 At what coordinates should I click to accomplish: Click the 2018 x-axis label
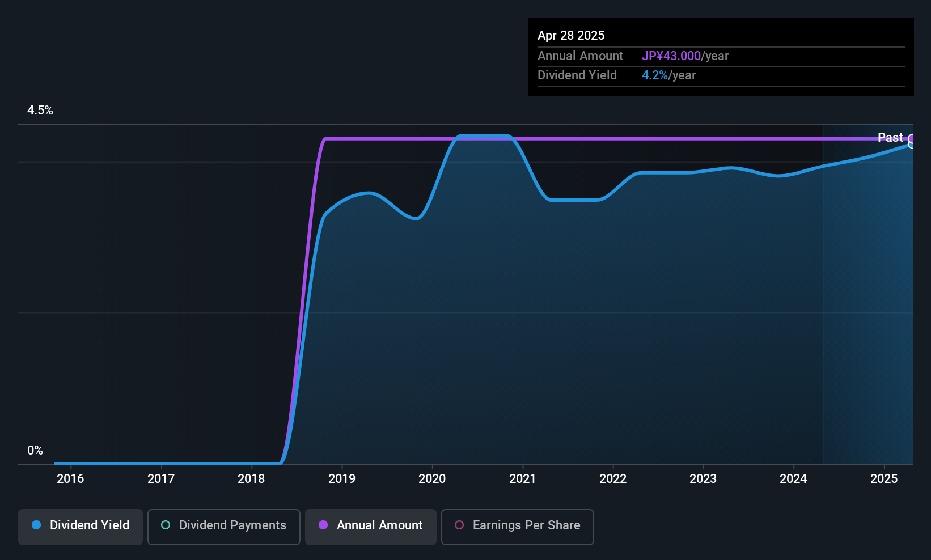[x=251, y=478]
